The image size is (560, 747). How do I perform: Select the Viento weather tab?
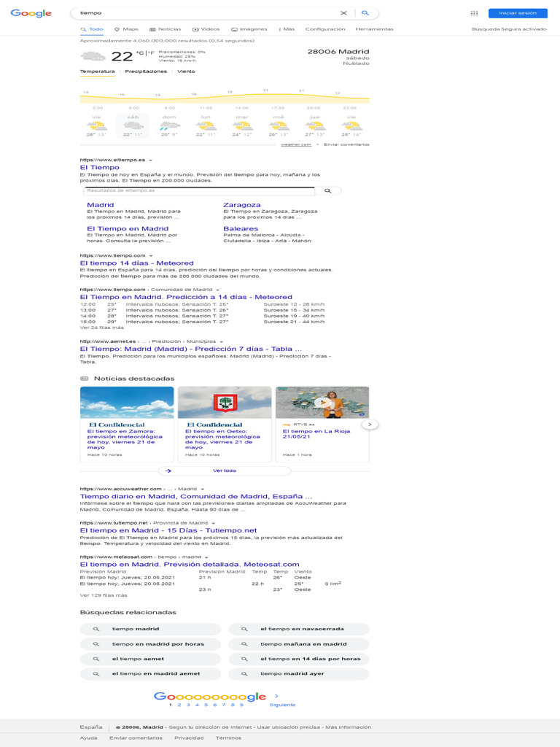click(x=186, y=71)
